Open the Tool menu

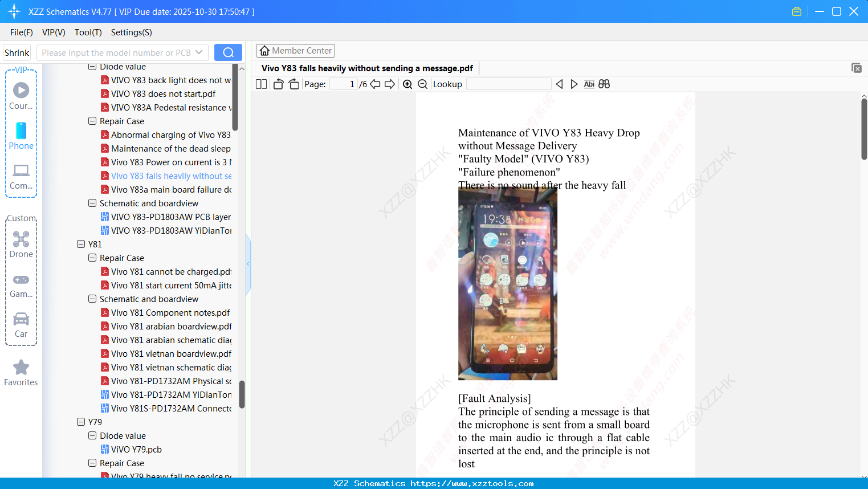tap(88, 32)
